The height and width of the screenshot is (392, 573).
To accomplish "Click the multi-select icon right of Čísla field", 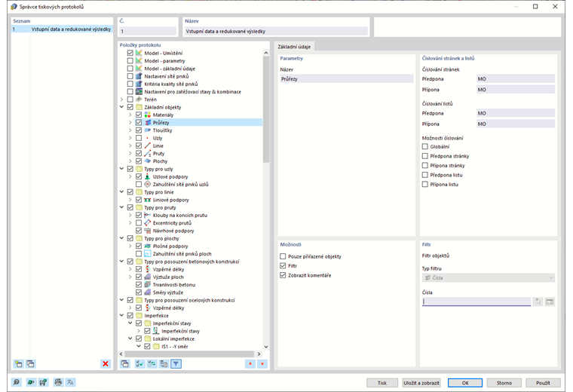I will pos(550,302).
